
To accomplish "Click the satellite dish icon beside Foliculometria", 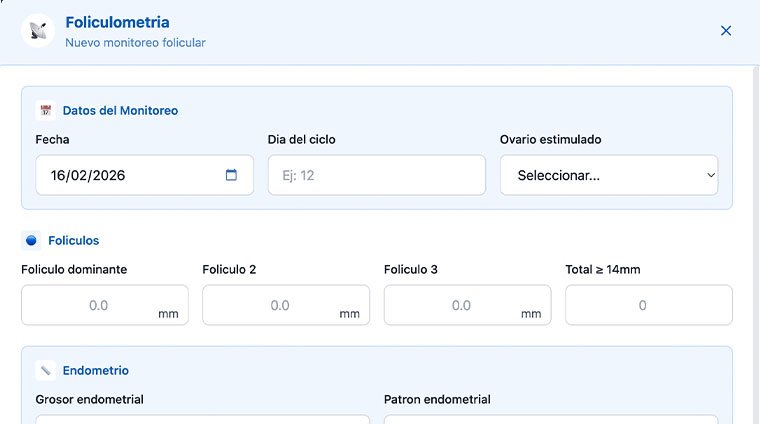I will point(38,31).
